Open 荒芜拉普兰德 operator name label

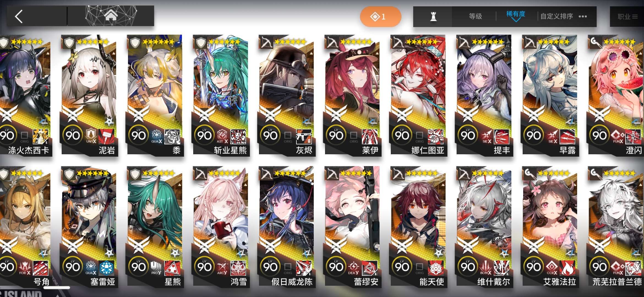617,282
